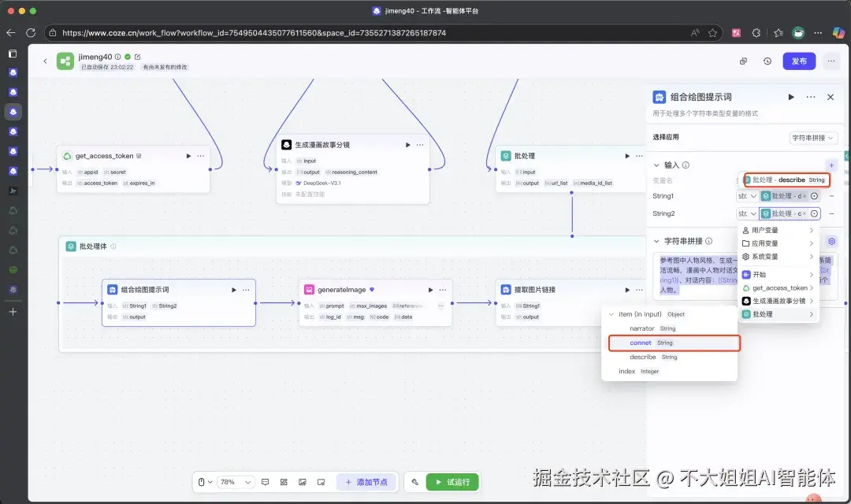Run the generateImage node
Viewport: 851px width, 504px height.
pos(430,290)
